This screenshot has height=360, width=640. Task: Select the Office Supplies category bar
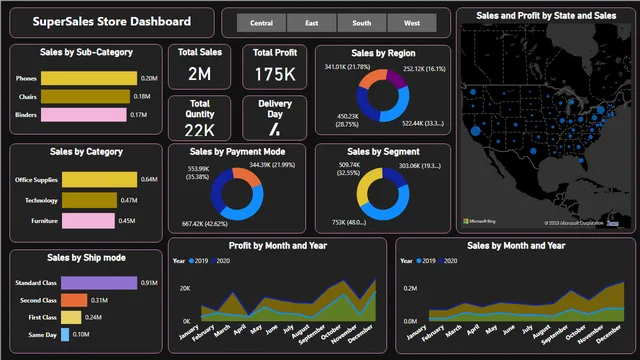[x=100, y=180]
